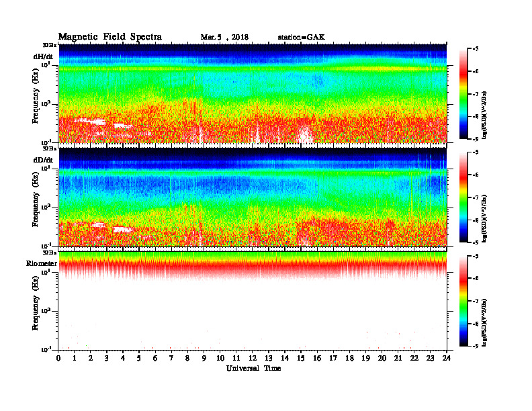Click the "Universal Time" axis title

tap(253, 368)
